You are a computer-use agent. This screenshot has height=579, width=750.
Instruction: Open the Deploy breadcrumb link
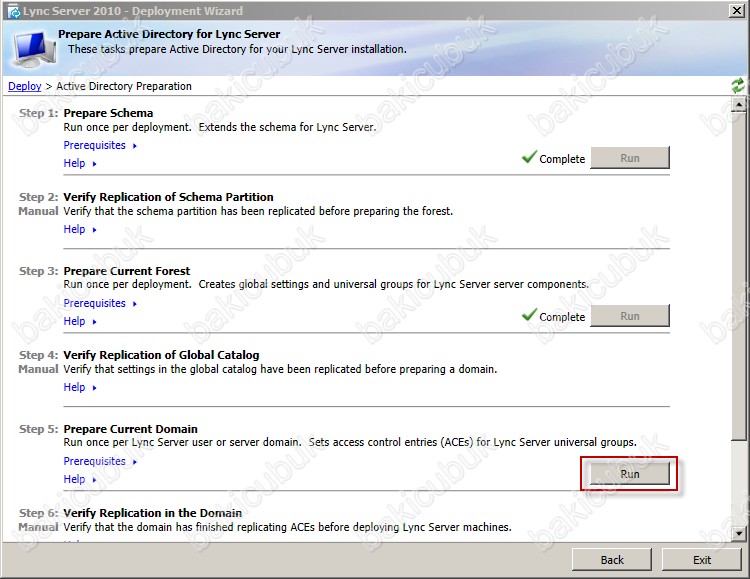tap(25, 86)
